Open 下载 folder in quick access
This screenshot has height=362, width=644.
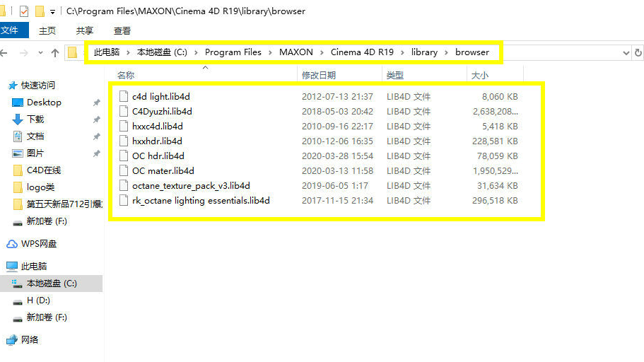35,119
